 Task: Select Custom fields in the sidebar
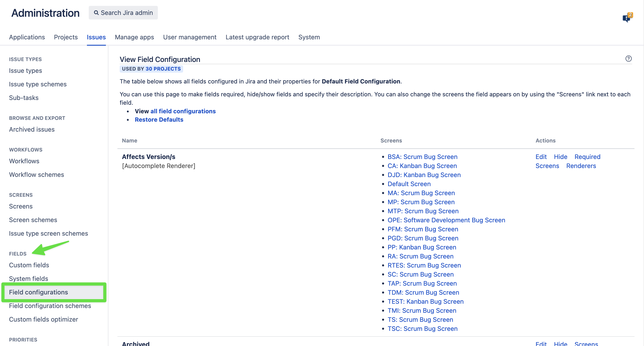tap(29, 265)
